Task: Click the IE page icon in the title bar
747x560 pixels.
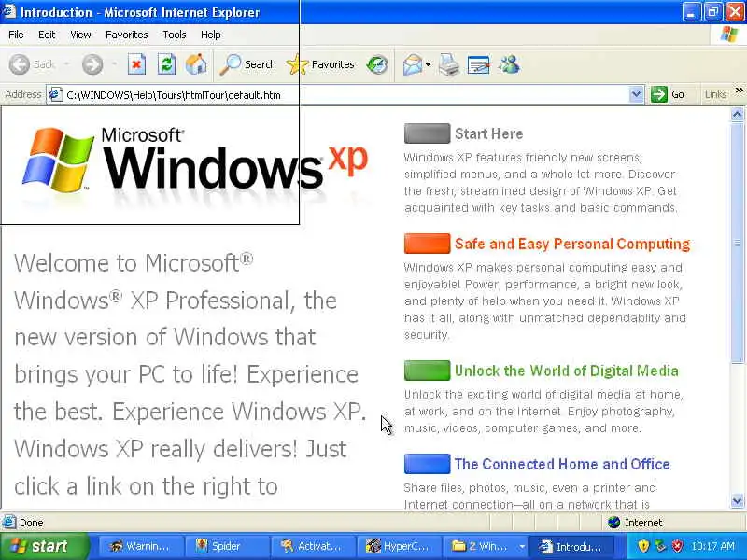Action: 9,11
